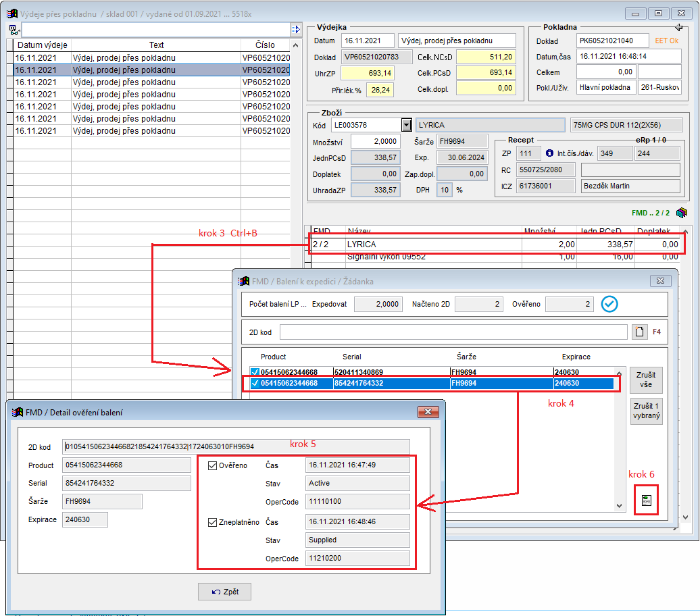This screenshot has height=616, width=700.
Task: Click the OperCode field 11210200
Action: (x=357, y=558)
